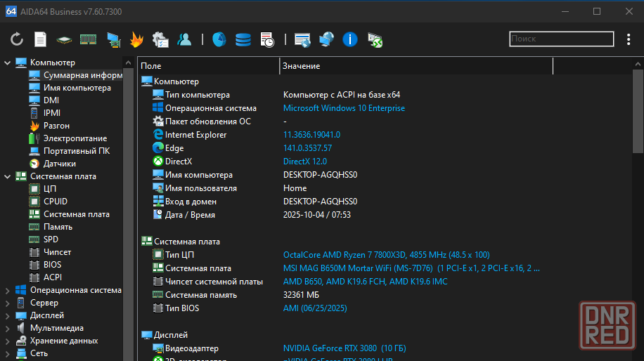Select Разгон in the sidebar tree
Screen dimensions: 644x361
(x=56, y=126)
